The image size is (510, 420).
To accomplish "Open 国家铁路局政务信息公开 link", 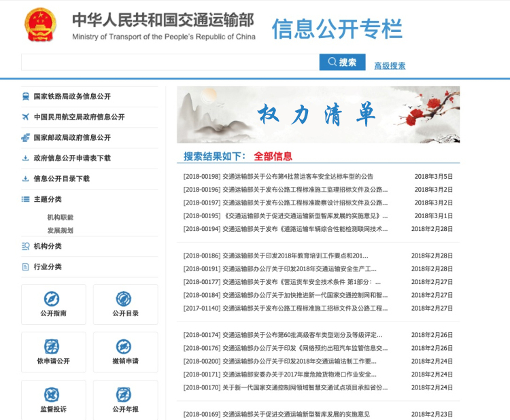I will tap(72, 97).
